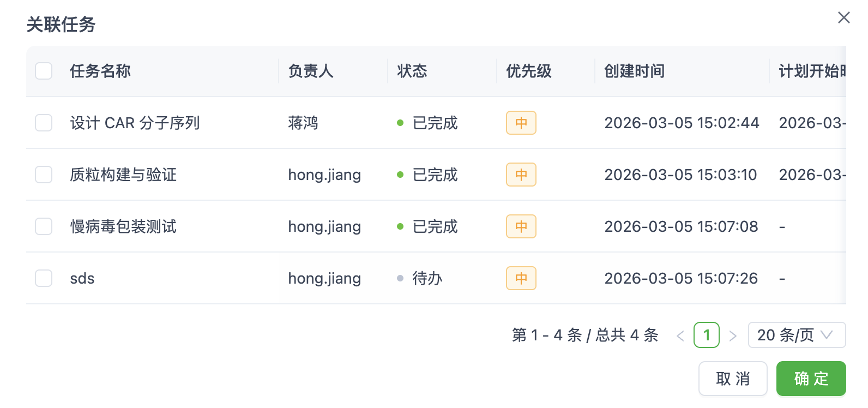Click 待办 status of sds task
868x408 pixels.
[427, 278]
